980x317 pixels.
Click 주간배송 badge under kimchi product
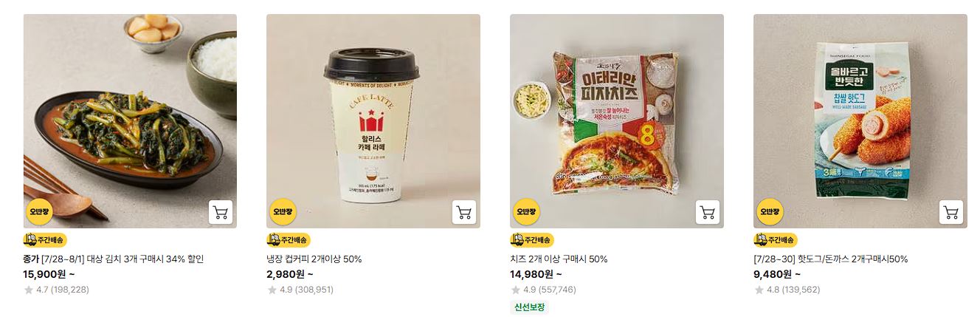pos(45,240)
